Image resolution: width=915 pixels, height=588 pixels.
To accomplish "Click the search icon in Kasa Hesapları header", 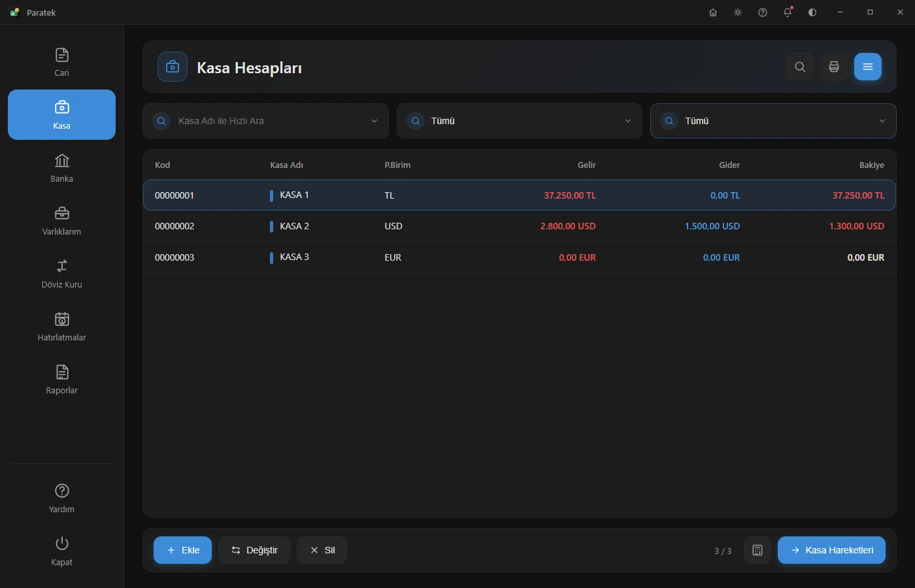I will [x=800, y=67].
